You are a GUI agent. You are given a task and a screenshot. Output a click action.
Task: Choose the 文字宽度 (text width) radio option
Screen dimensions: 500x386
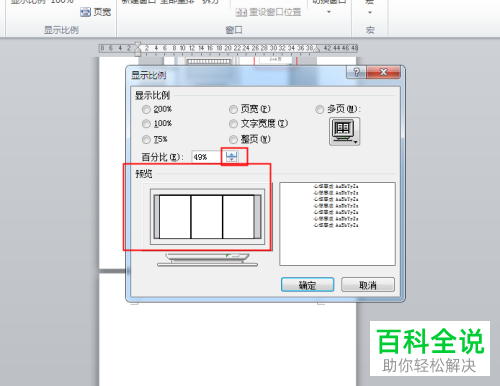pos(233,124)
